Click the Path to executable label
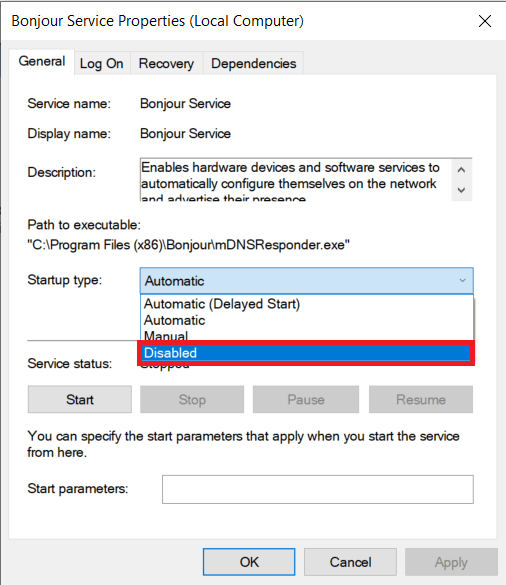 [84, 225]
